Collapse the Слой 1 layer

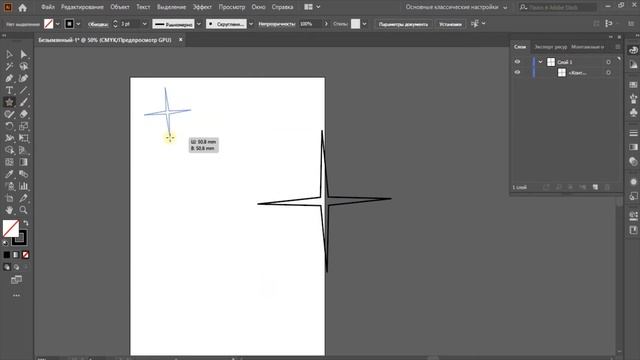pos(540,62)
